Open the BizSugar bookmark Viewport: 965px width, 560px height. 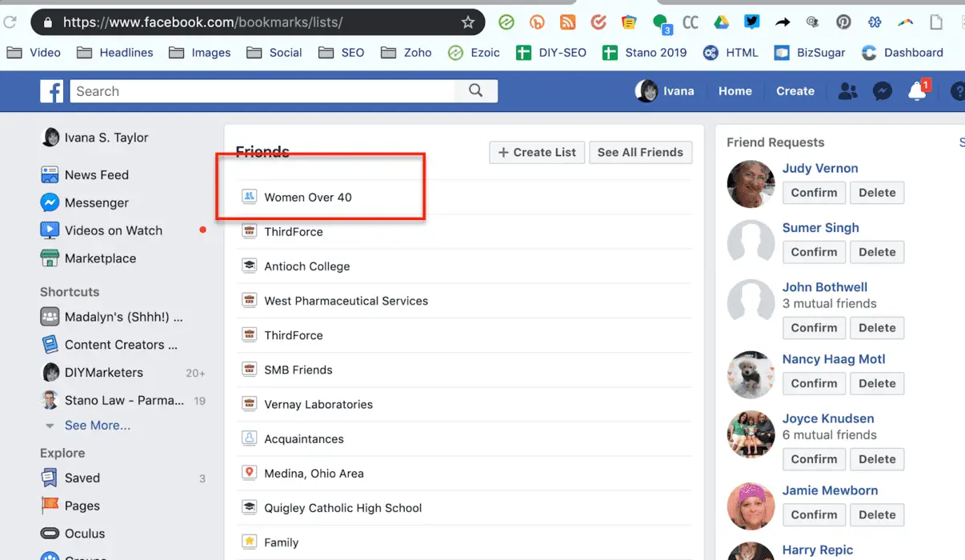810,53
